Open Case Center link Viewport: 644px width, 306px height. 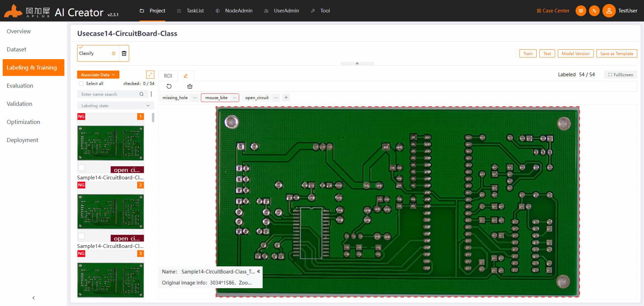click(x=553, y=11)
